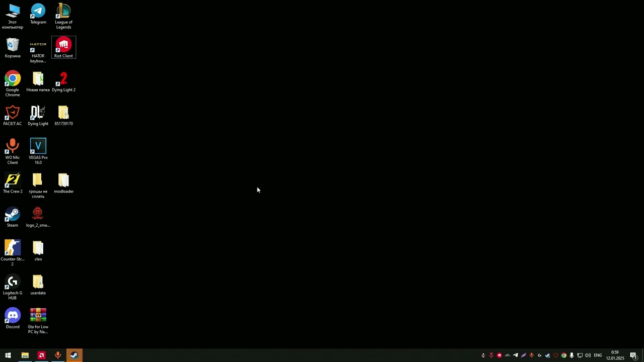644x362 pixels.
Task: Select the Discord desktop shortcut
Action: [13, 319]
